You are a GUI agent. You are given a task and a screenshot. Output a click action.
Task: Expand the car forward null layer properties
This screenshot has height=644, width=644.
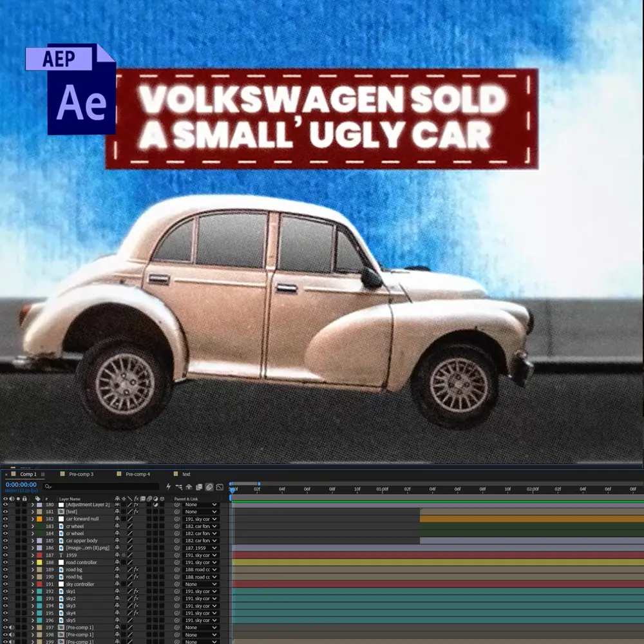point(32,518)
